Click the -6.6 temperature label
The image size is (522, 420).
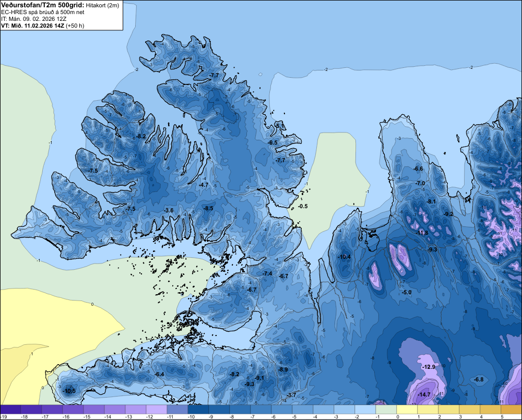[418, 169]
